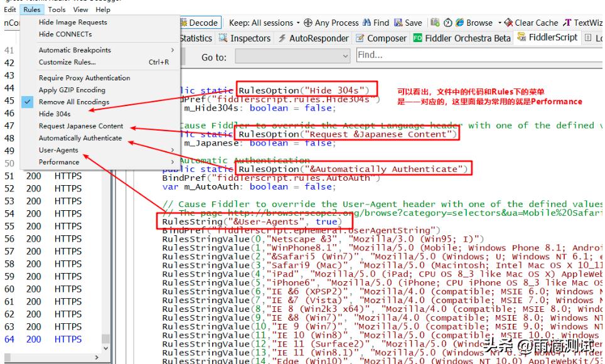The height and width of the screenshot is (364, 605).
Task: Click the Any Process target icon
Action: [308, 23]
